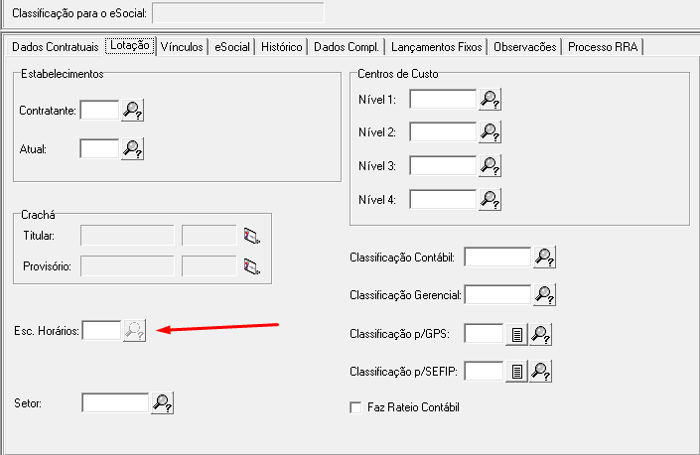Click the Crachá Provisório card icon

point(251,267)
